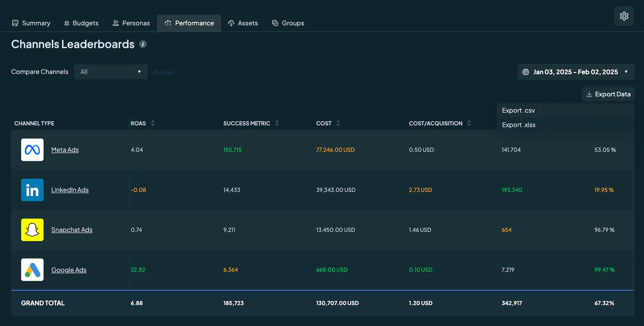Sort by Cost column arrows
Screen dimensions: 644x326
[x=338, y=123]
